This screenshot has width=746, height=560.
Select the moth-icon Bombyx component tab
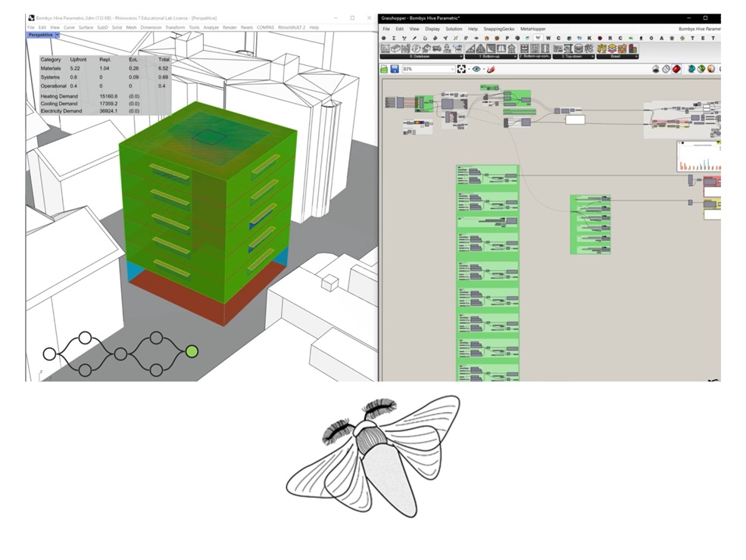pyautogui.click(x=538, y=38)
